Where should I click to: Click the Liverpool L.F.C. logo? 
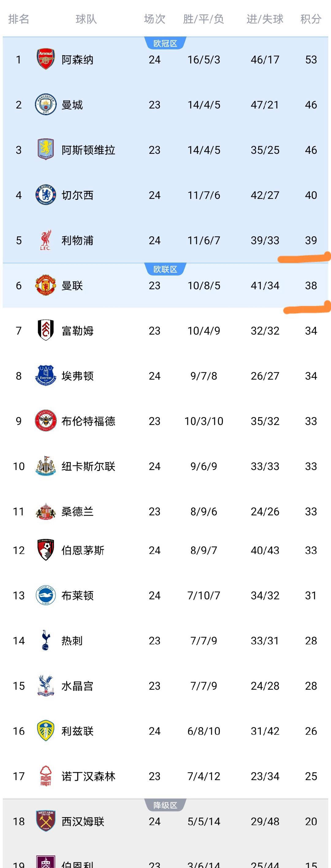pyautogui.click(x=45, y=240)
